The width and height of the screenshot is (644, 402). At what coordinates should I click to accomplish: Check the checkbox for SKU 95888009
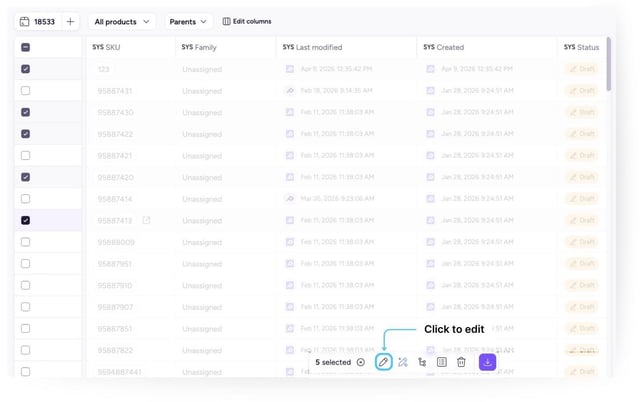click(x=25, y=242)
